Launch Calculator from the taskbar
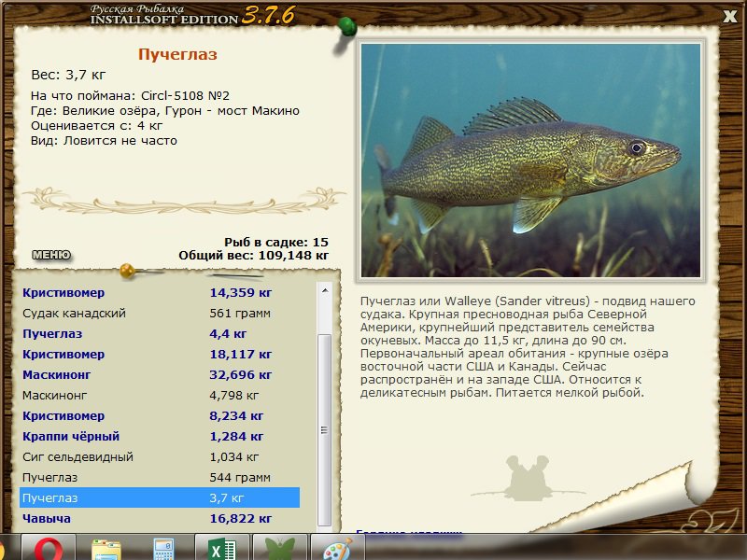 [164, 547]
